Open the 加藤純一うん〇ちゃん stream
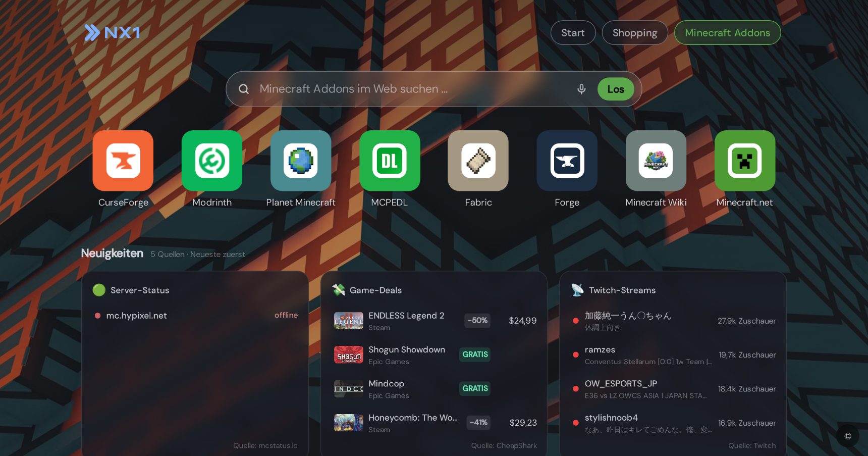868x456 pixels. click(674, 321)
